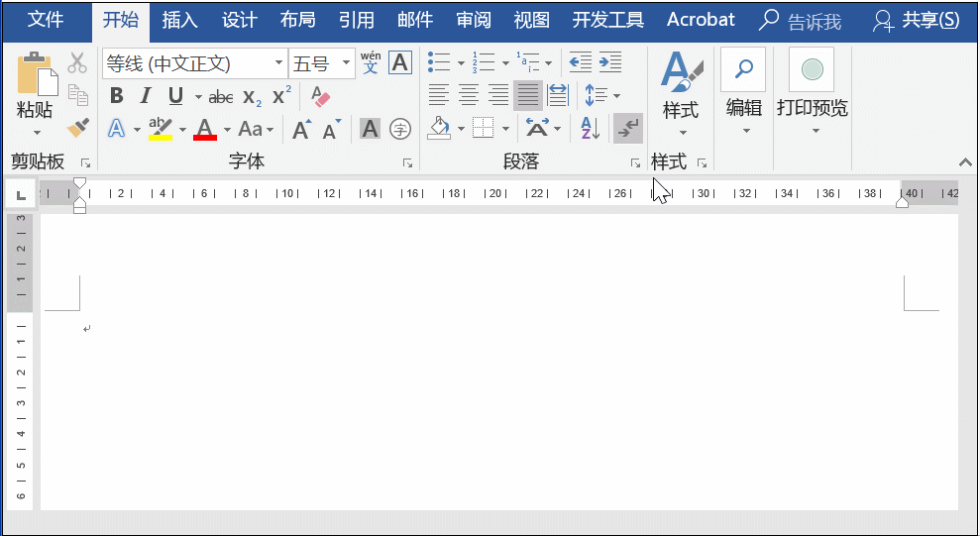The height and width of the screenshot is (536, 980).
Task: Click the distributed alignment icon
Action: [558, 95]
